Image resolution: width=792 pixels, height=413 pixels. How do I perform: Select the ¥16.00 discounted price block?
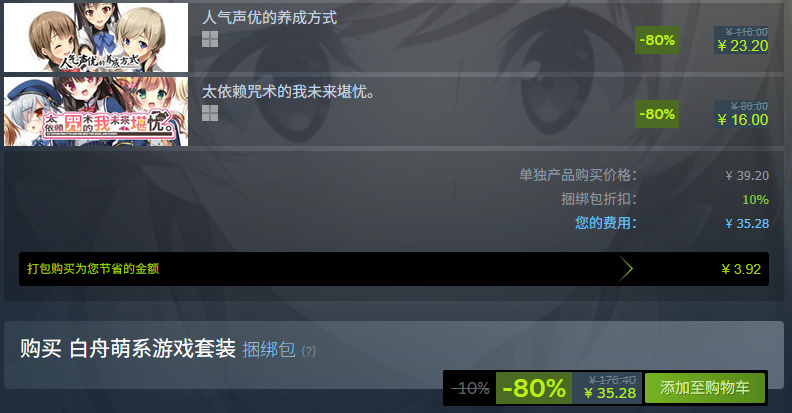tap(741, 114)
